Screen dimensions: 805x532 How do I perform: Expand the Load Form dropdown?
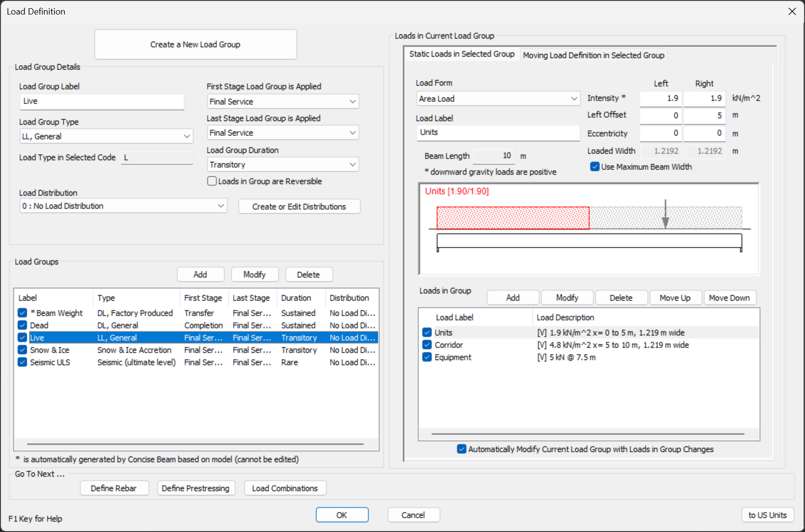pos(498,99)
